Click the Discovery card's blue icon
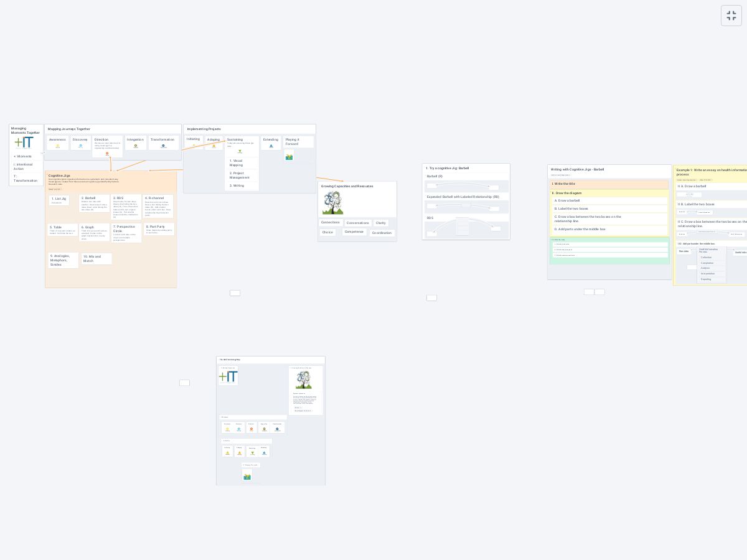747x560 pixels. point(80,146)
